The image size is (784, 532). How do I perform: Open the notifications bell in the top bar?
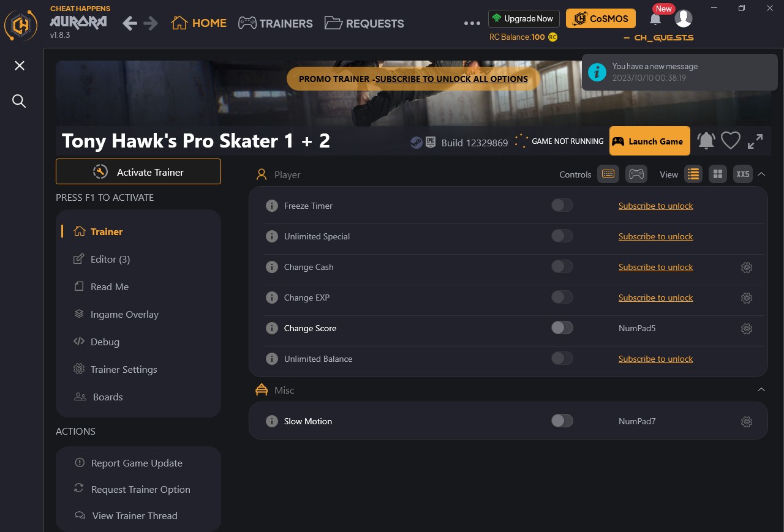point(655,19)
